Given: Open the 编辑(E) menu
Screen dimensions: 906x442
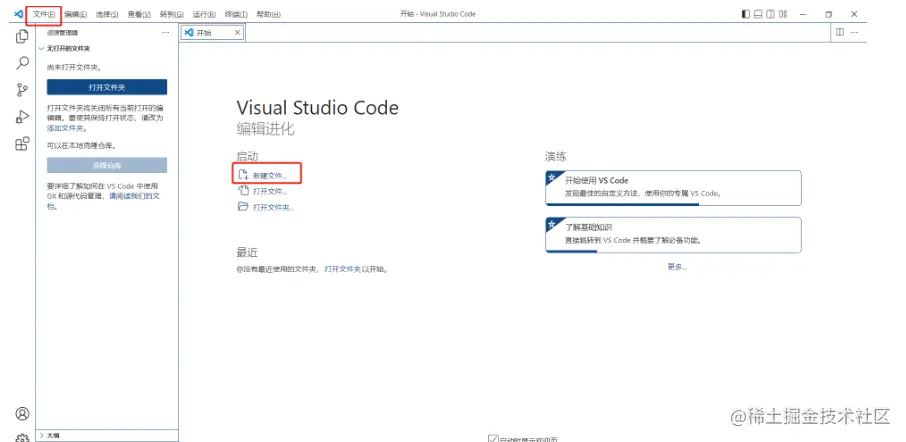Looking at the screenshot, I should (76, 14).
